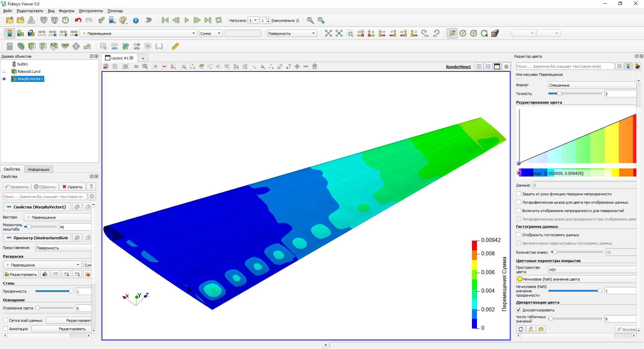
Task: Enable 'Сетка осей данных' checkbox
Action: [5, 320]
